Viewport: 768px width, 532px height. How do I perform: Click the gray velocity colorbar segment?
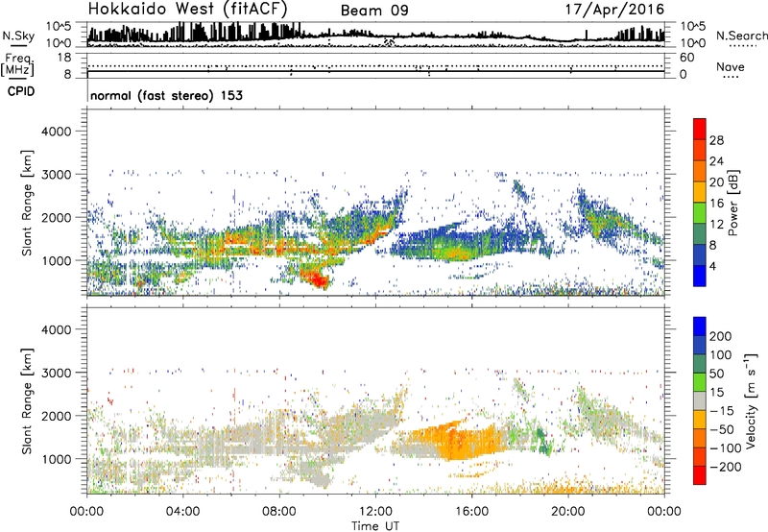click(x=700, y=400)
